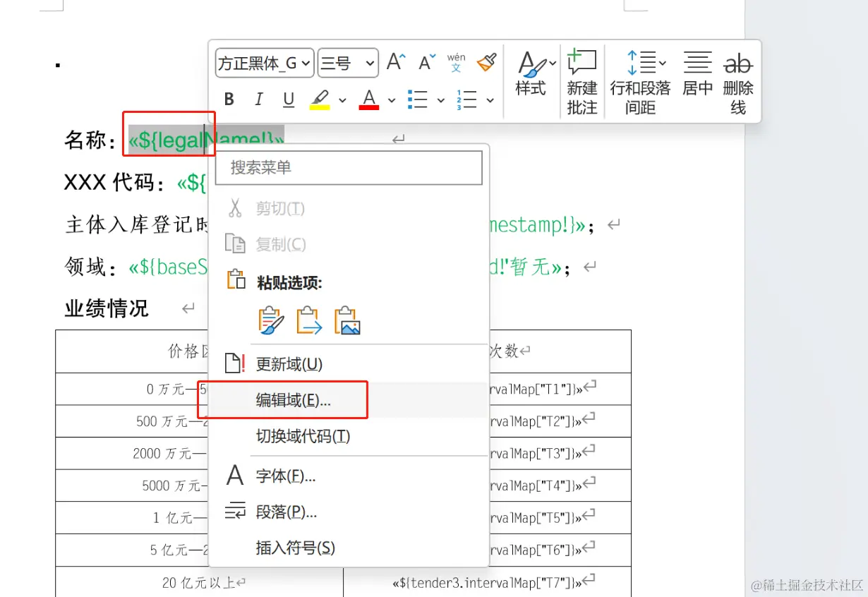
Task: Open 段落(P)... paragraph dialog
Action: (348, 512)
